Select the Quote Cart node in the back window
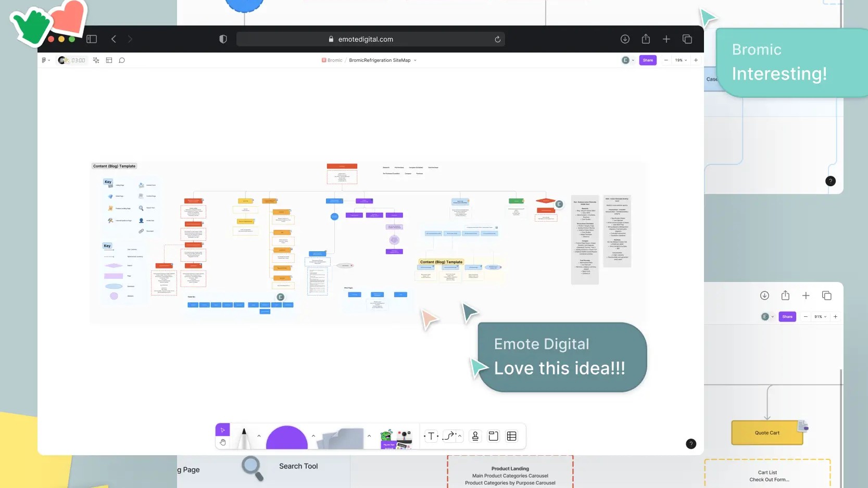 767,433
